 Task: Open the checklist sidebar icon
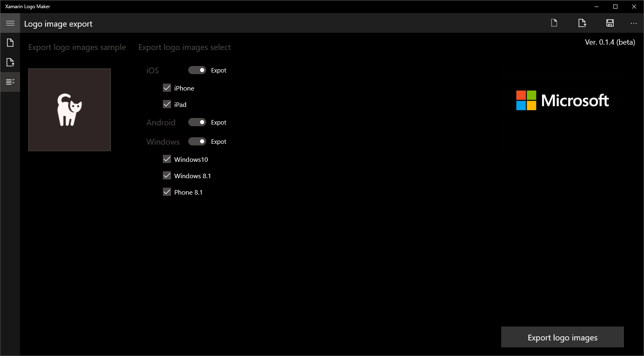(x=10, y=82)
